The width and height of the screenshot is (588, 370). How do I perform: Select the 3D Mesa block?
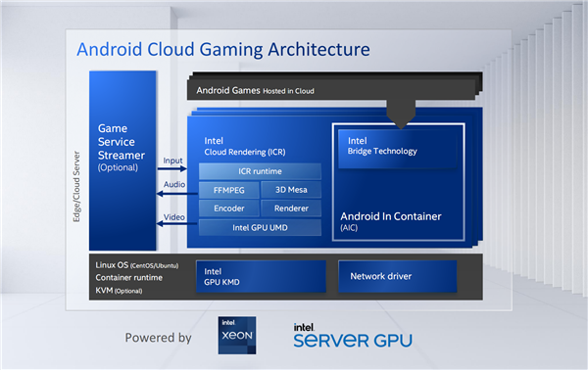tap(291, 190)
